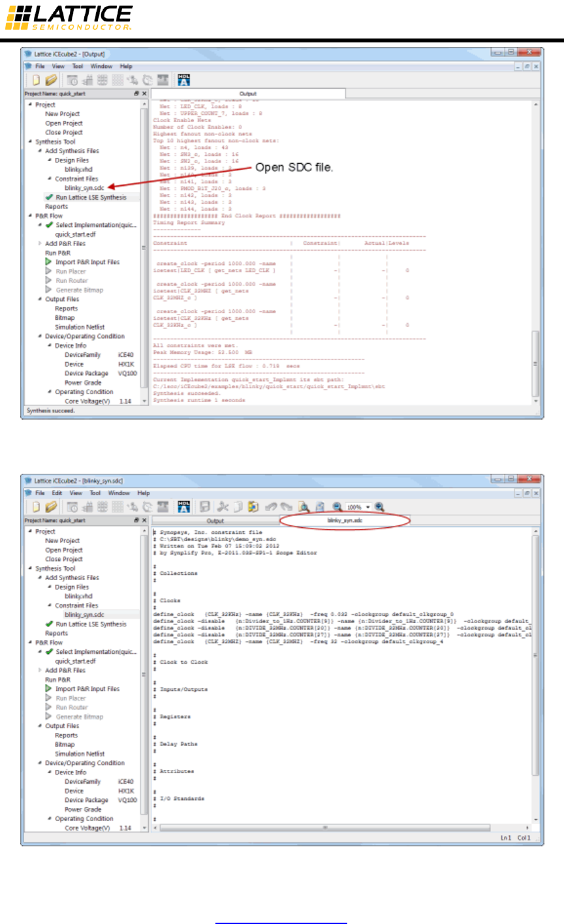Click Run P&R in blinky_syn.sdc window tree
This screenshot has width=564, height=924.
click(x=58, y=679)
